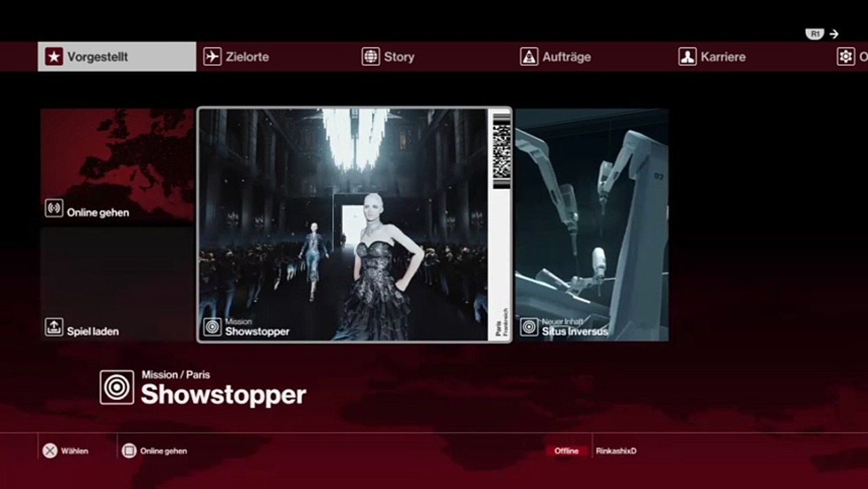The image size is (868, 489).
Task: Click the globe icon beside Story
Action: coord(371,57)
